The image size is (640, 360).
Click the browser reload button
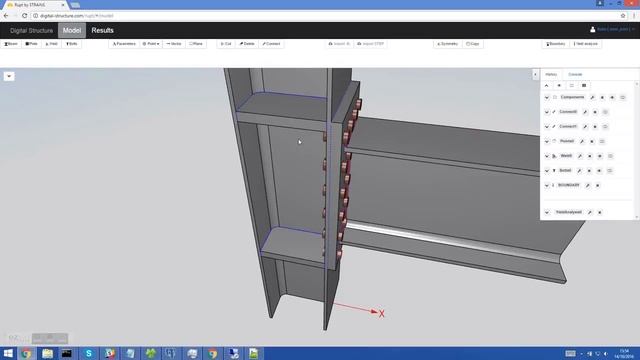[x=24, y=16]
